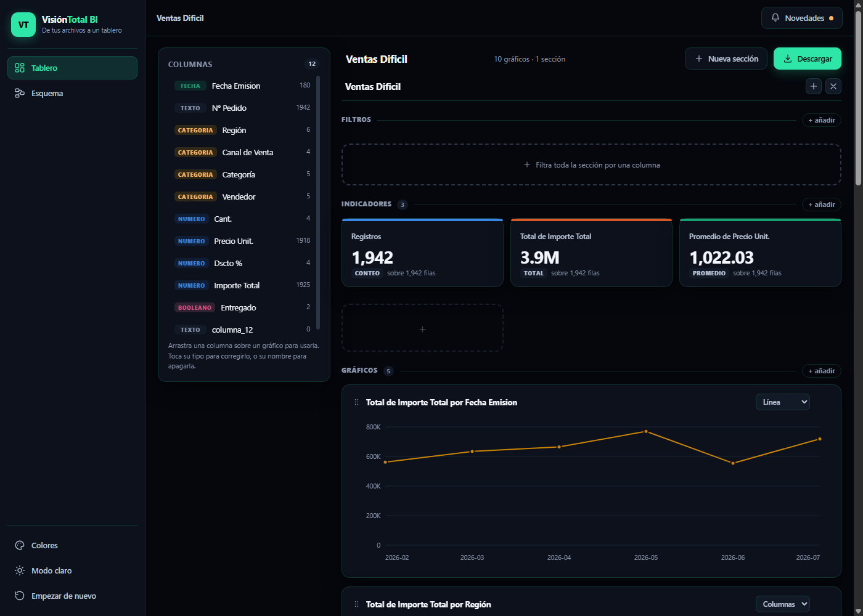The height and width of the screenshot is (616, 863).
Task: Grab the drag handle of the Región chart
Action: [x=356, y=604]
